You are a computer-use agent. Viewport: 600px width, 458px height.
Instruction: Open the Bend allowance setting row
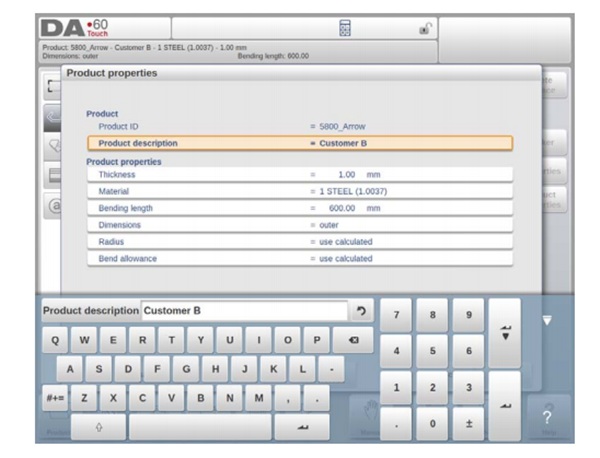click(300, 259)
